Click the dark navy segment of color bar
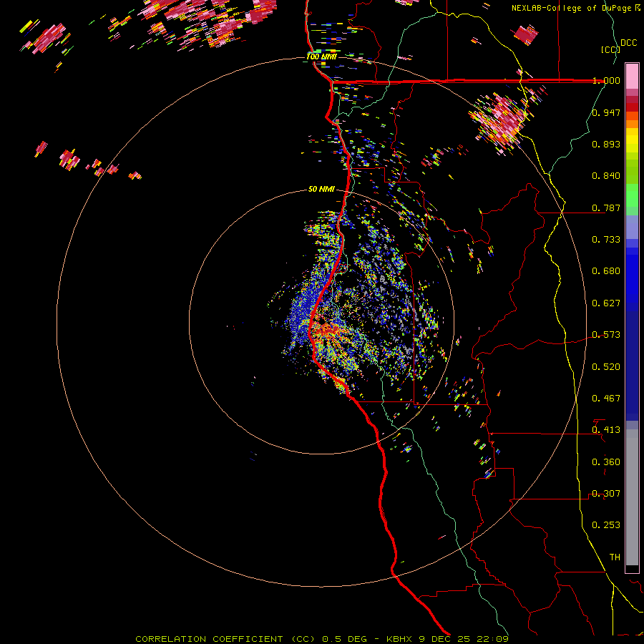The width and height of the screenshot is (644, 644). pyautogui.click(x=632, y=366)
